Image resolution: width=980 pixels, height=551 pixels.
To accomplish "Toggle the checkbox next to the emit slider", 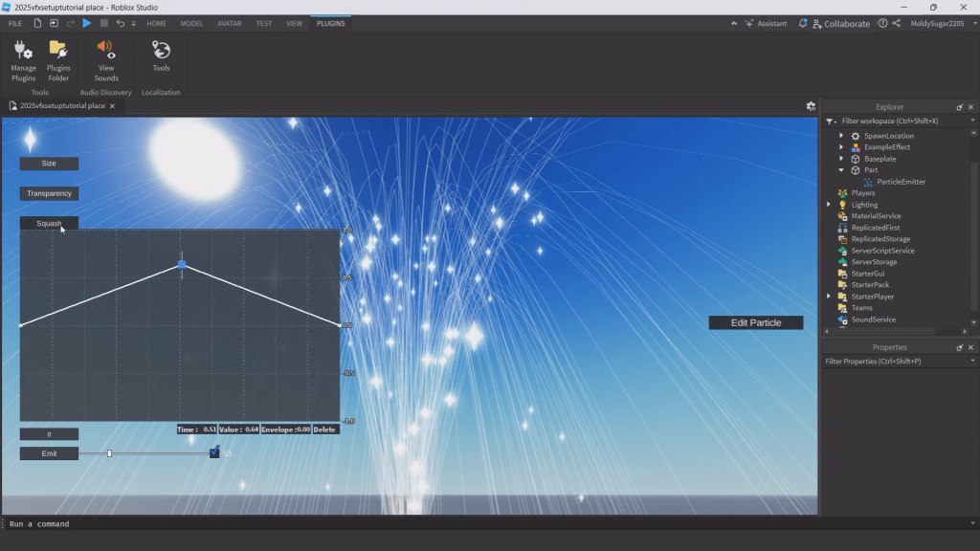I will point(214,452).
